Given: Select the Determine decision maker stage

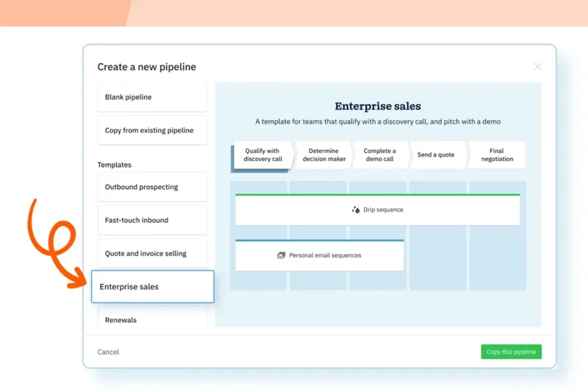Looking at the screenshot, I should tap(323, 155).
